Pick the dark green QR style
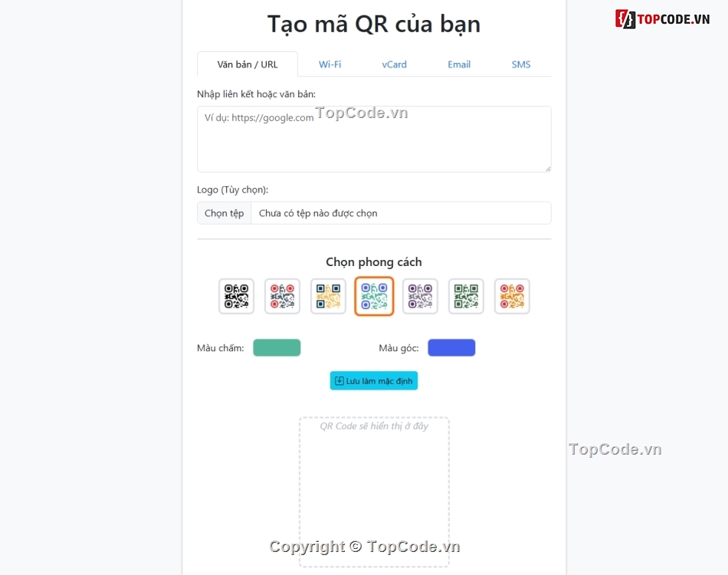Image resolution: width=728 pixels, height=575 pixels. [466, 297]
